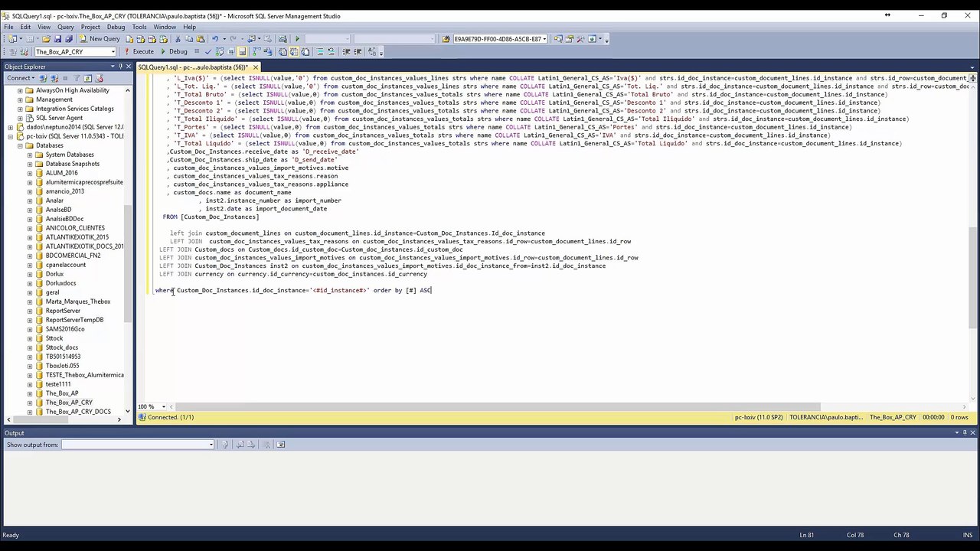Image resolution: width=980 pixels, height=551 pixels.
Task: Open the Tools menu
Action: point(139,27)
